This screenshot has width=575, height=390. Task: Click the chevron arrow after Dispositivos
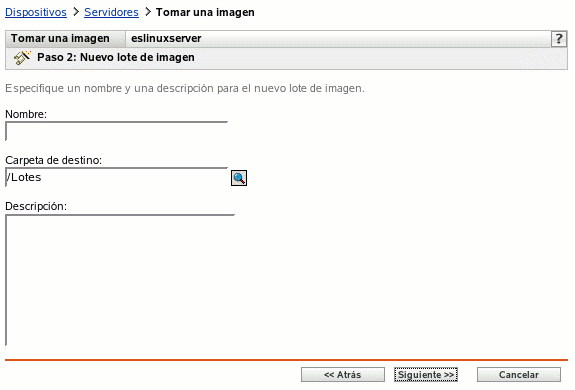point(76,12)
